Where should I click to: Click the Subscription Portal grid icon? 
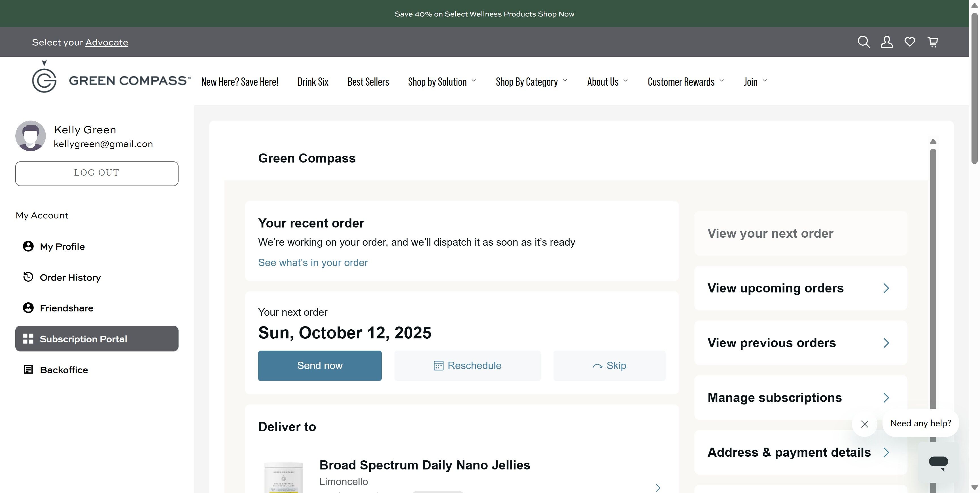coord(28,339)
